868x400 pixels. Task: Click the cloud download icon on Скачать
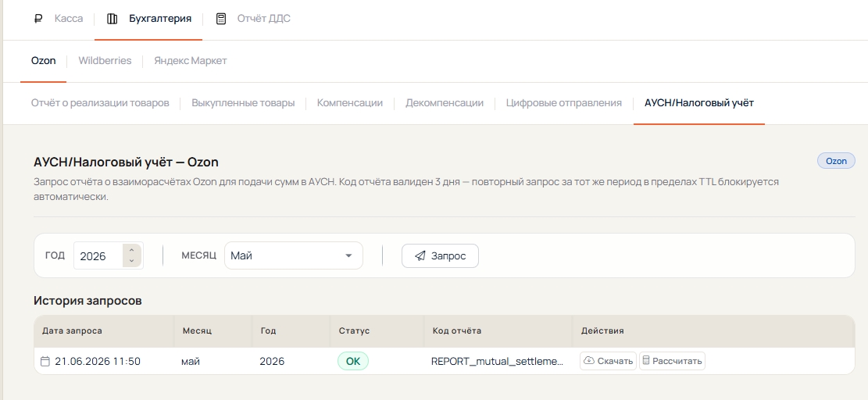pyautogui.click(x=590, y=360)
